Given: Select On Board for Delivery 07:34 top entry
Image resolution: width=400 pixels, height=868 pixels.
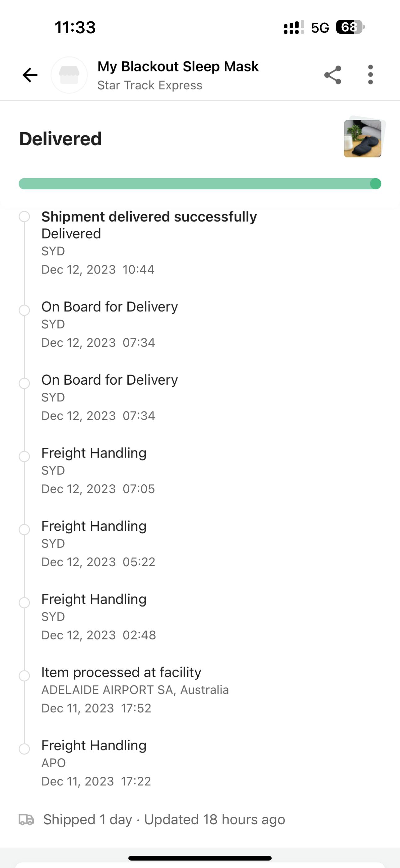Looking at the screenshot, I should click(109, 307).
